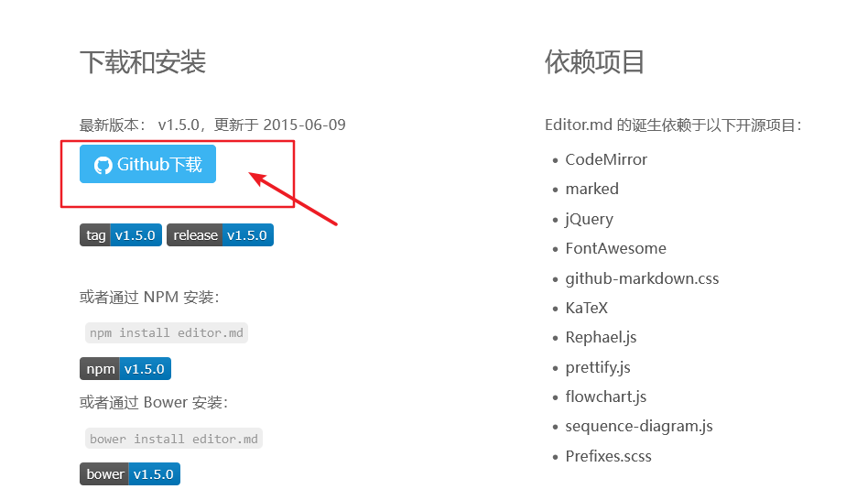
Task: Select the npm install editor.md code snippet
Action: [x=166, y=332]
